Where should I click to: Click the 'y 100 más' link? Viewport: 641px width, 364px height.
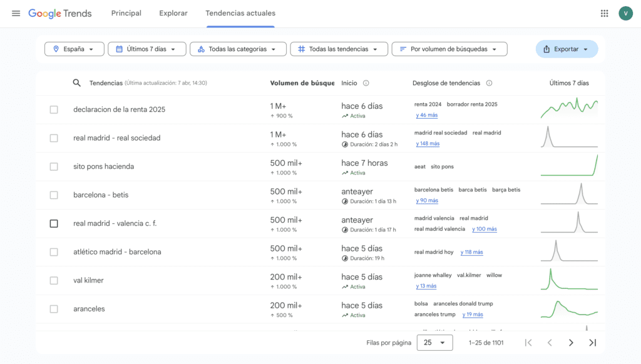tap(485, 229)
